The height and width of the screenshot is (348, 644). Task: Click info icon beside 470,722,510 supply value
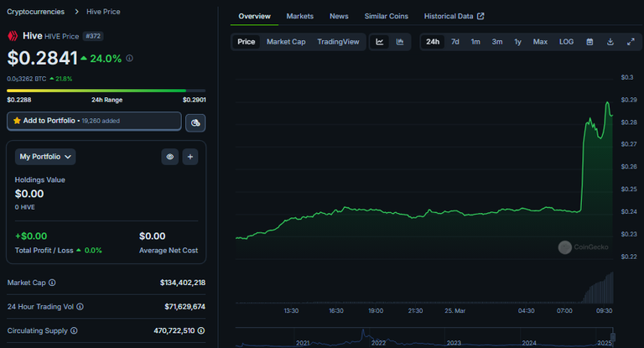(x=201, y=330)
